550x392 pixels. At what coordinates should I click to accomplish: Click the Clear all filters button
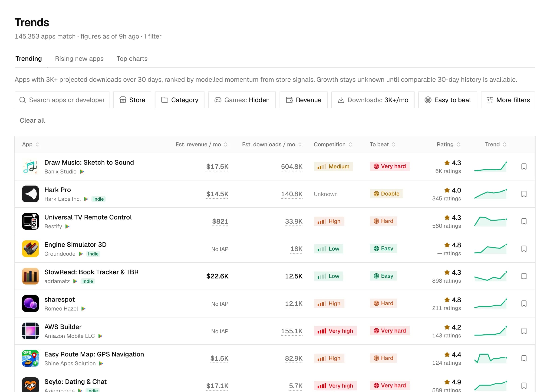tap(32, 121)
